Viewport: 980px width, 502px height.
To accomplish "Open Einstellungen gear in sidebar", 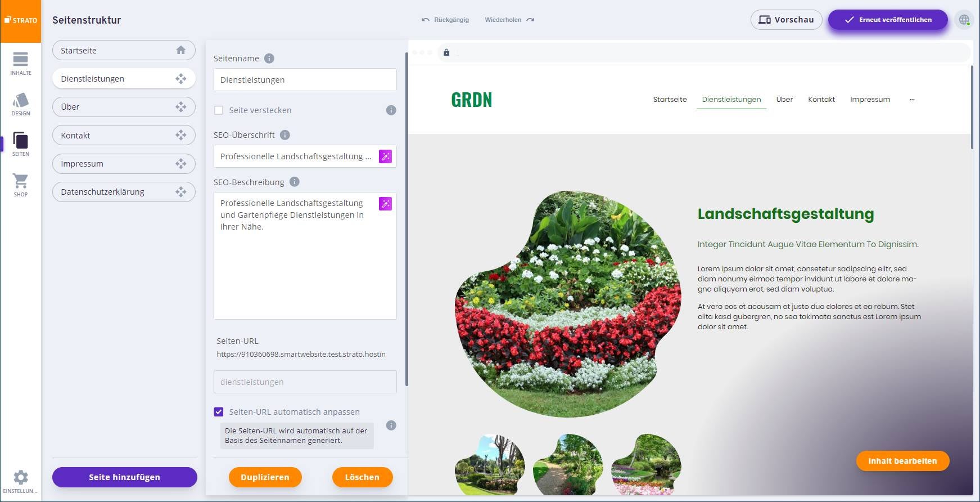I will click(20, 482).
